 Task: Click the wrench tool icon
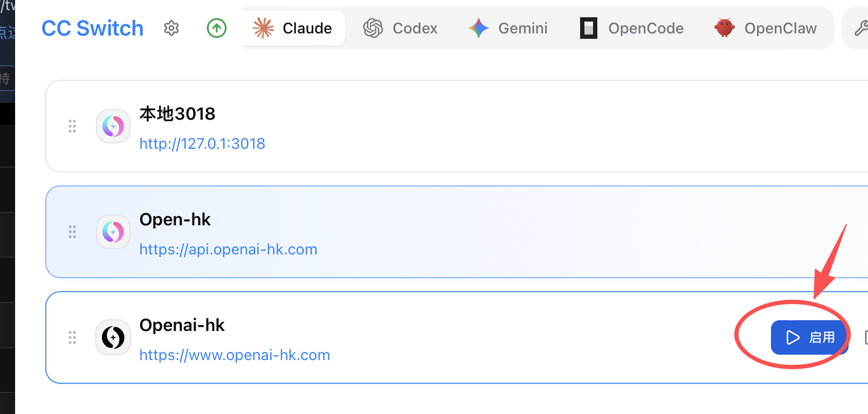click(x=860, y=28)
